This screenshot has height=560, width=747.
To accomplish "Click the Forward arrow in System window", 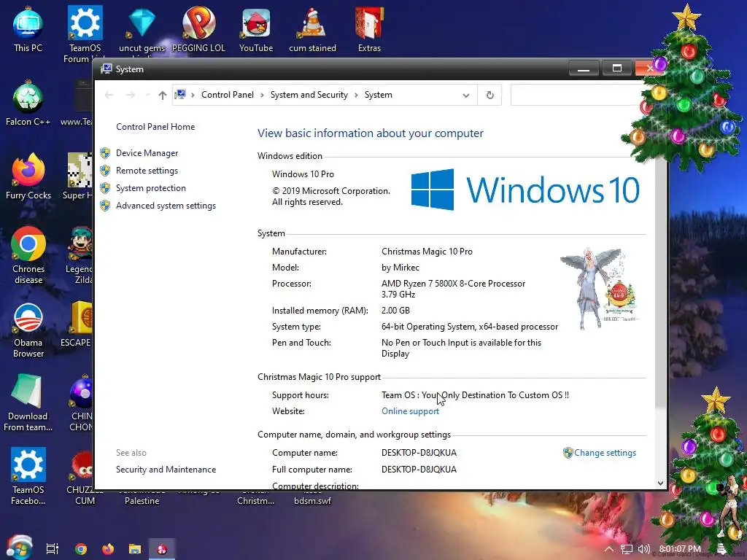I will [130, 95].
